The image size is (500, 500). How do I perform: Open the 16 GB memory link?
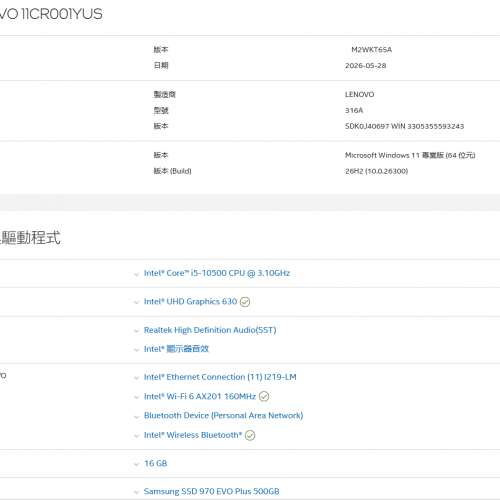[x=155, y=463]
